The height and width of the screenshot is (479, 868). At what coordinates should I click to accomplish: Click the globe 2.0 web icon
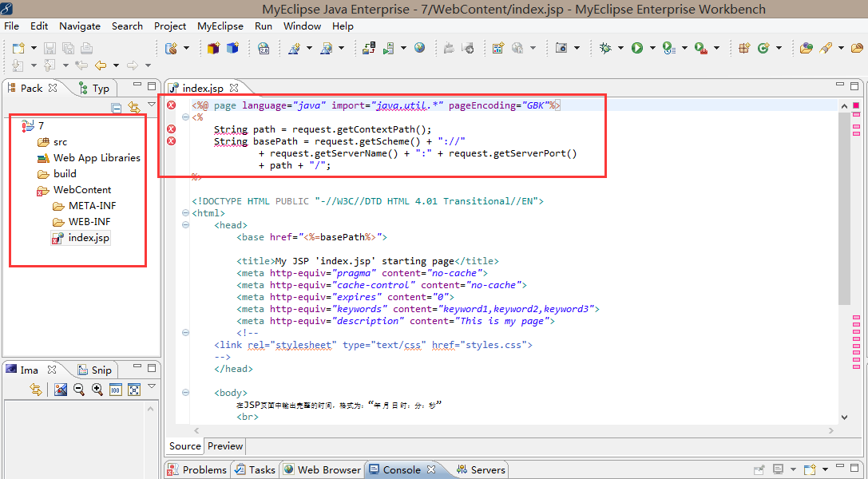pos(264,48)
